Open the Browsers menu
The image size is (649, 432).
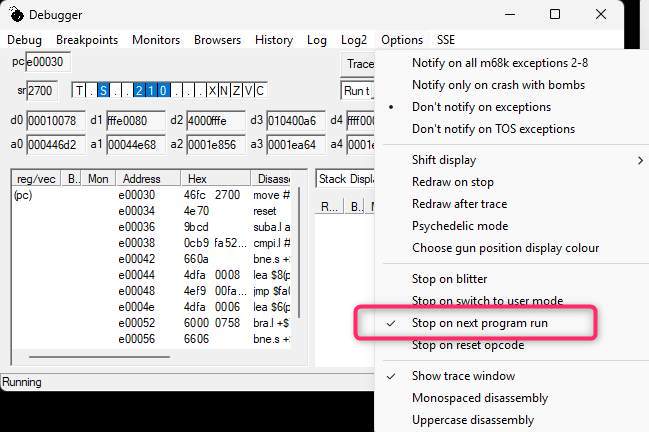tap(217, 40)
